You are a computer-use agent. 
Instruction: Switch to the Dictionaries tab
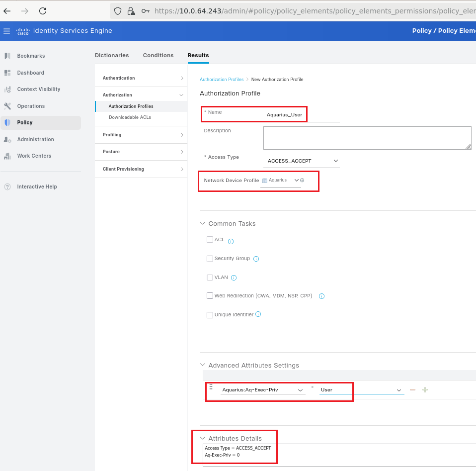112,55
